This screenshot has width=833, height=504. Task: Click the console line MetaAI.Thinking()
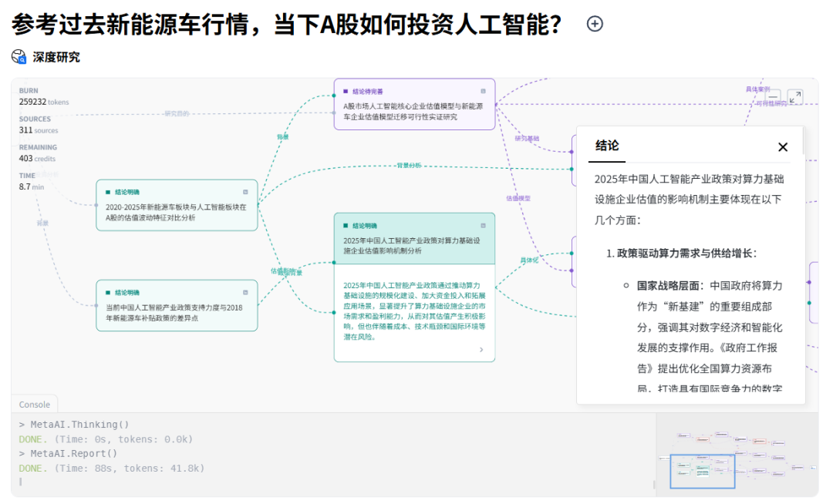coord(74,425)
